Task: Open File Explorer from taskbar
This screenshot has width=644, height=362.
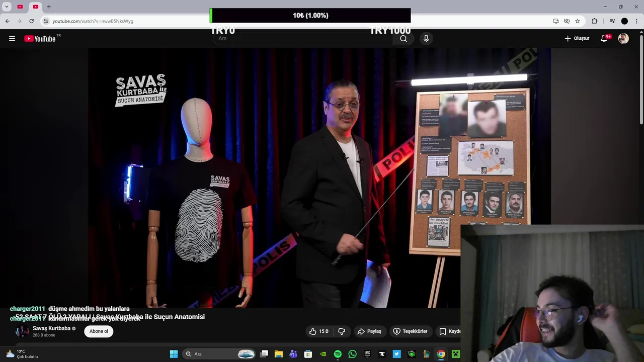Action: (x=279, y=354)
